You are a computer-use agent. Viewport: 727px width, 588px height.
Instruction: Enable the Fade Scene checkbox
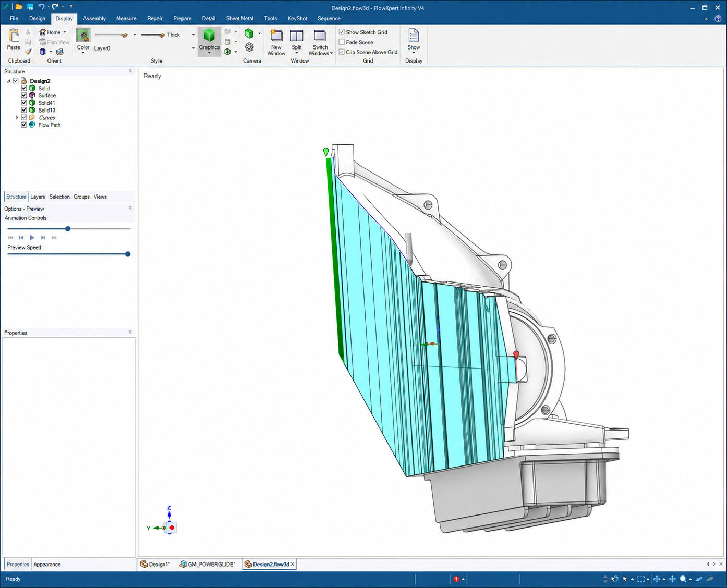coord(342,42)
